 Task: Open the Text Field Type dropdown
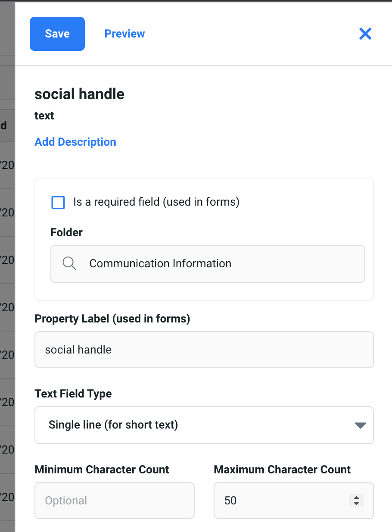[204, 425]
